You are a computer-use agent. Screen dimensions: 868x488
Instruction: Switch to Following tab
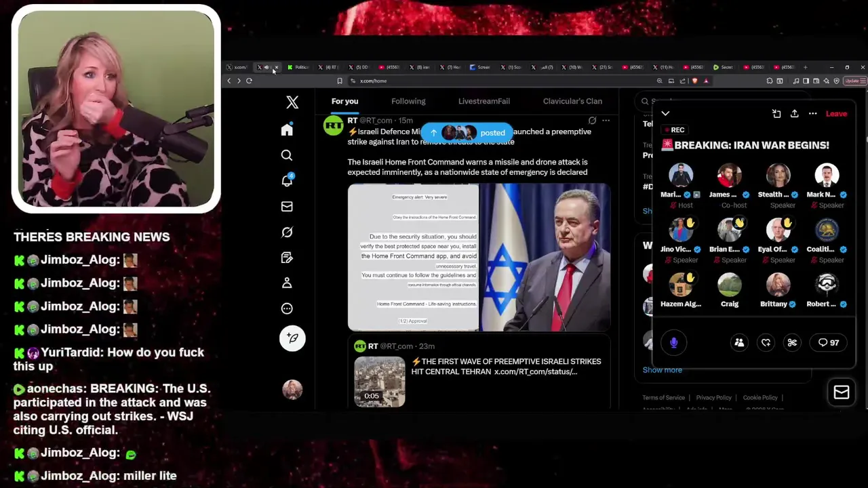[408, 101]
